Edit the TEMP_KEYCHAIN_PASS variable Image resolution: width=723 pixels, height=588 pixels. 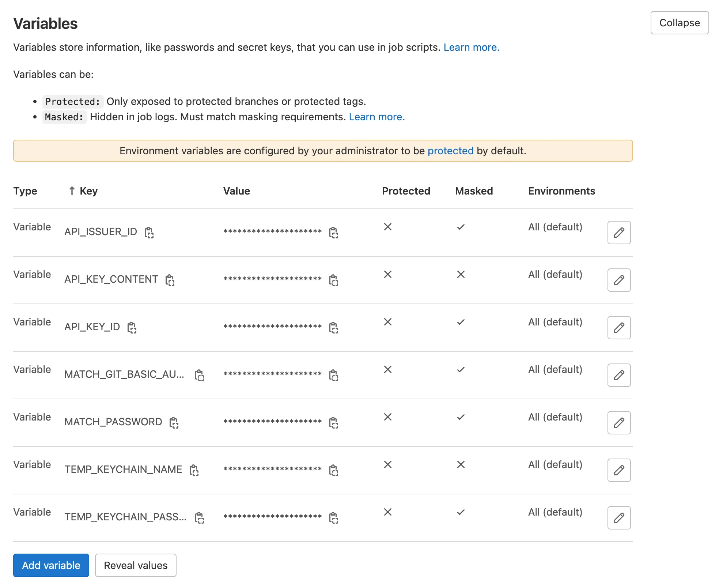pyautogui.click(x=619, y=518)
